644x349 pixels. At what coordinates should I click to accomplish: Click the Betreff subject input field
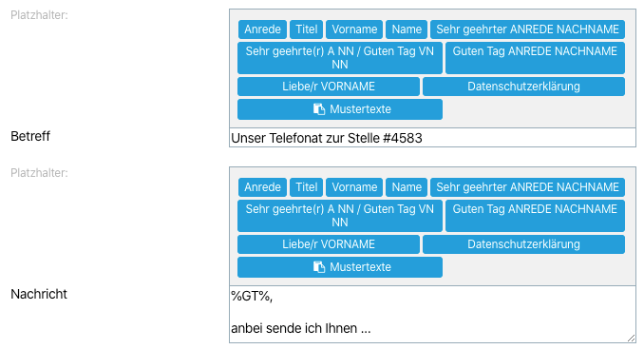pos(432,138)
